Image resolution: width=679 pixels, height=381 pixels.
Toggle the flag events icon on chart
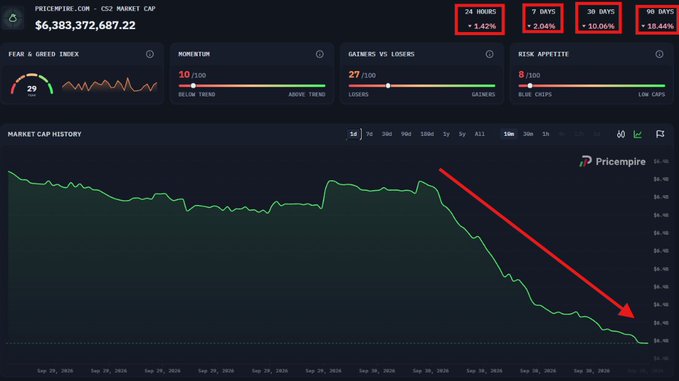[x=660, y=134]
